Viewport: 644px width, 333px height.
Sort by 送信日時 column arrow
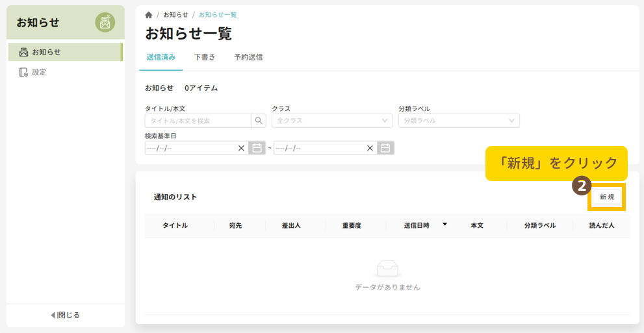[x=444, y=224]
